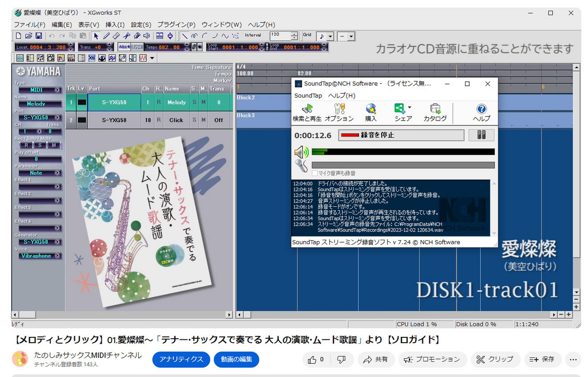Toggle Mute on Click track row
Viewport: 588px width, 377px height.
[203, 120]
